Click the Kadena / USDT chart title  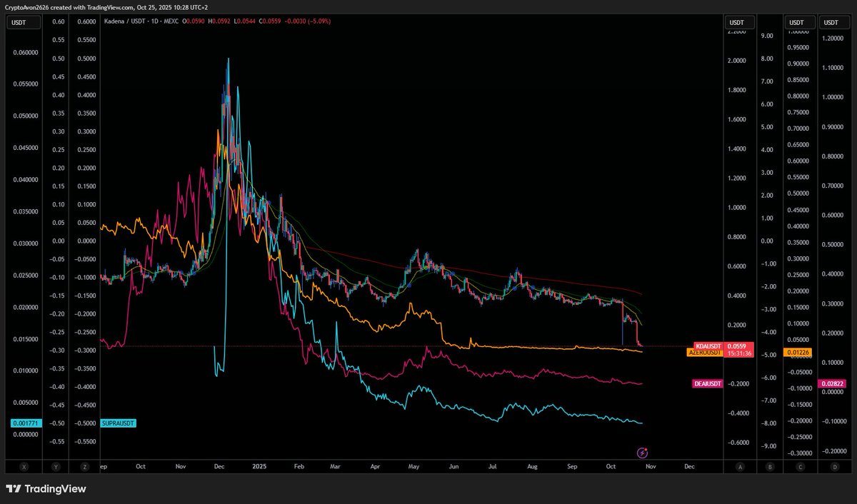(x=126, y=21)
